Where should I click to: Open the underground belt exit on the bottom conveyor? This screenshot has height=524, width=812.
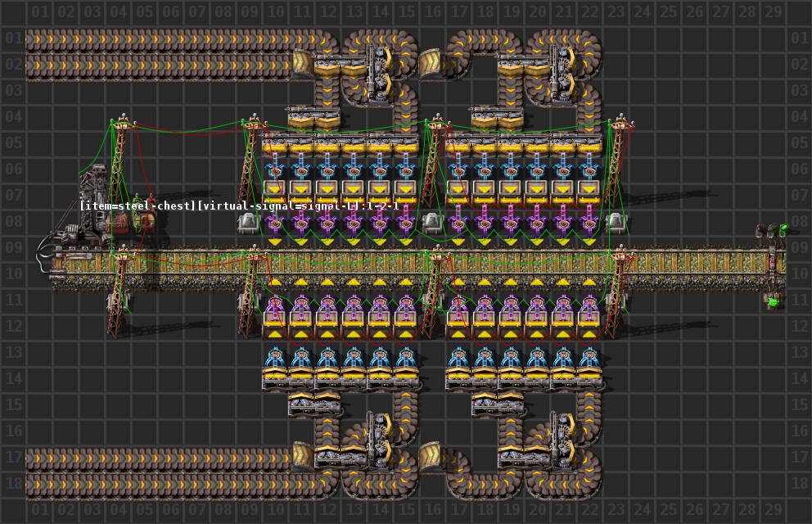(303, 455)
